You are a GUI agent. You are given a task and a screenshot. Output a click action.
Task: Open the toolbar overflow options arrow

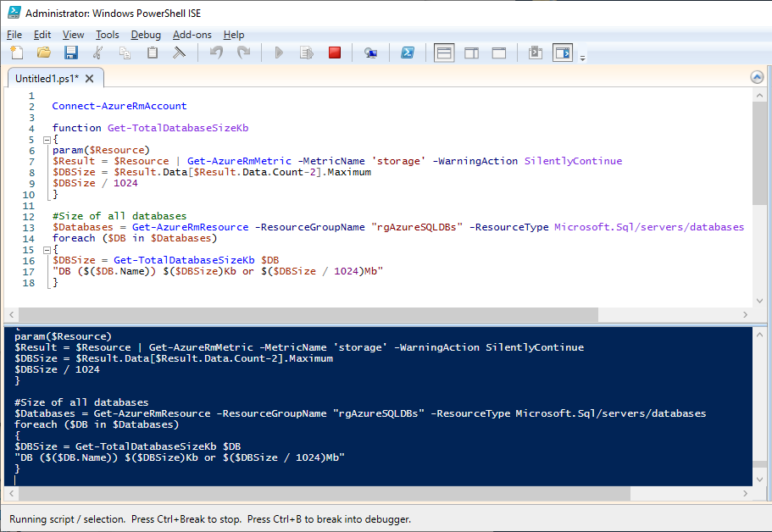point(582,58)
